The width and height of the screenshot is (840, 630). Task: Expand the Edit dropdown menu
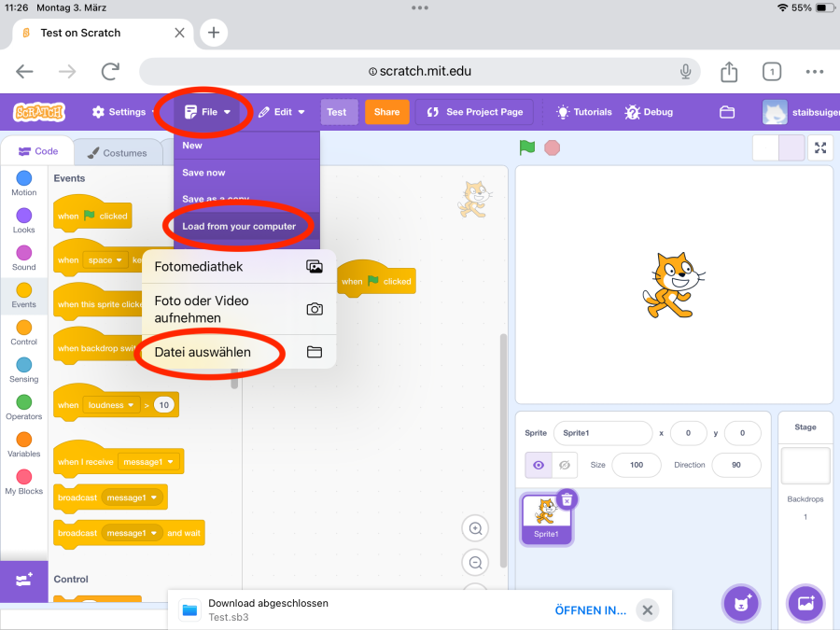click(x=282, y=112)
